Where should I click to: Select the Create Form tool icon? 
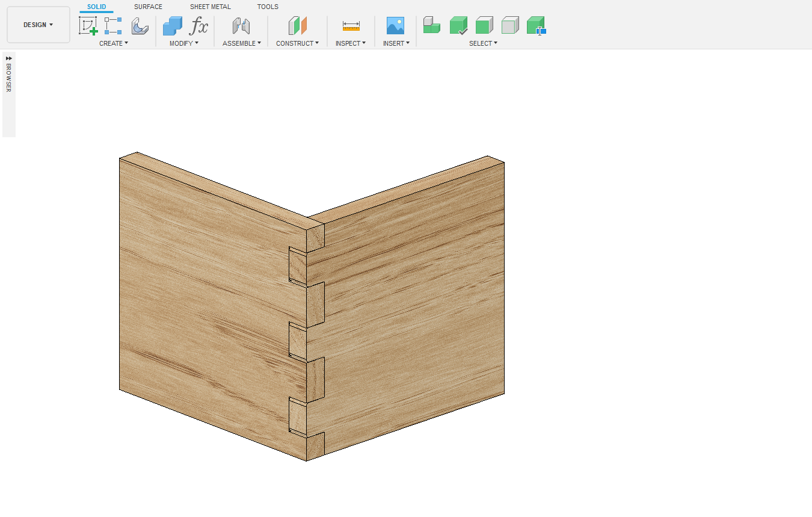click(140, 26)
